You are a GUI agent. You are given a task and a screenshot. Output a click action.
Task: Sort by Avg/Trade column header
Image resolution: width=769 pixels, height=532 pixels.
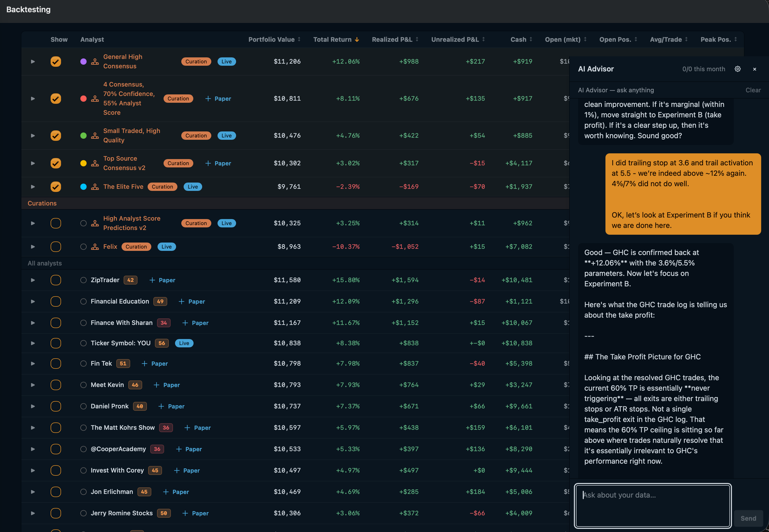pyautogui.click(x=666, y=40)
